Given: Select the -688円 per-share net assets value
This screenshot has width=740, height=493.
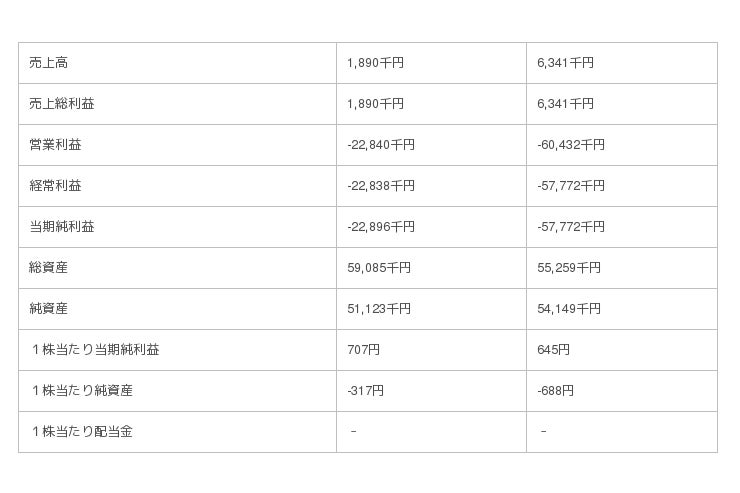Looking at the screenshot, I should pyautogui.click(x=555, y=391).
